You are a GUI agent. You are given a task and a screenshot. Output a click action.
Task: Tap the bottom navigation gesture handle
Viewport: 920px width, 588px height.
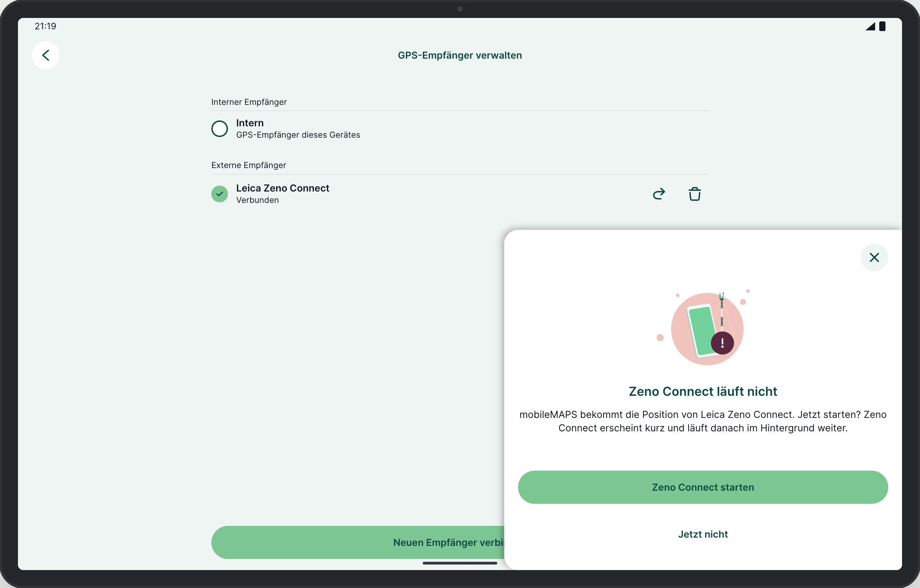pyautogui.click(x=460, y=563)
